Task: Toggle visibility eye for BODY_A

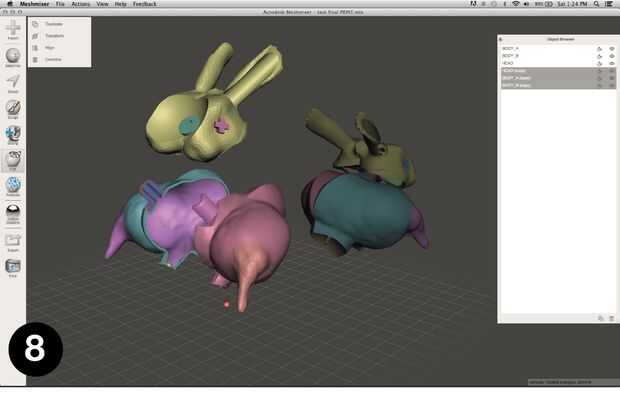Action: (x=612, y=49)
